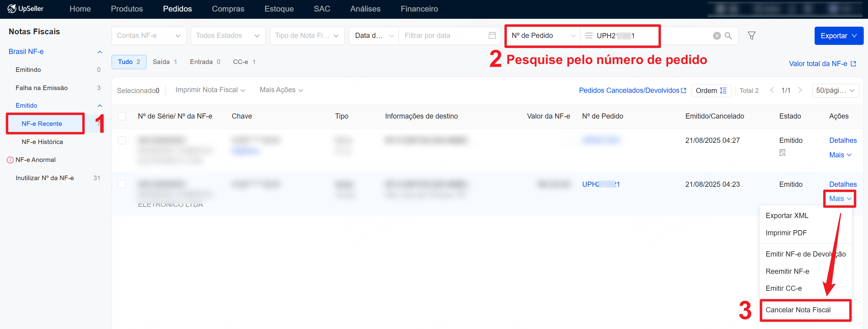Open the date picker calendar icon
868x329 pixels.
pyautogui.click(x=492, y=35)
